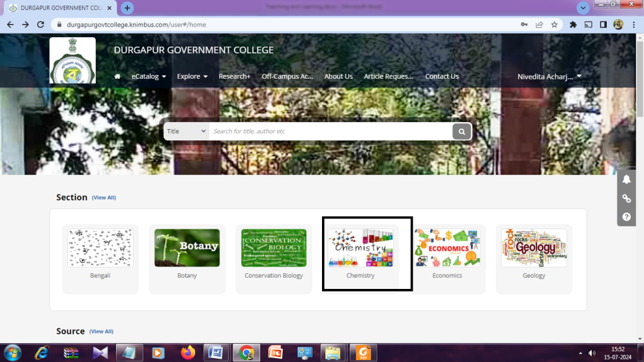The height and width of the screenshot is (362, 644).
Task: Click the link icon in side panel
Action: pos(626,198)
